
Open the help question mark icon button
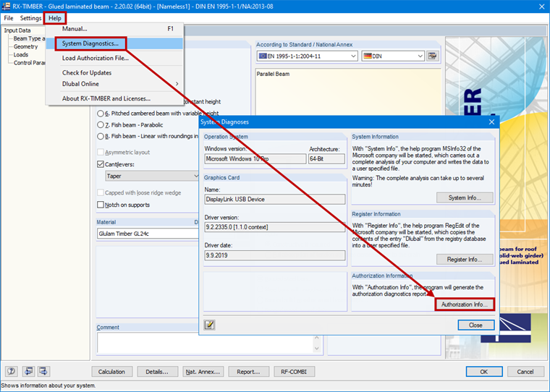[12, 371]
